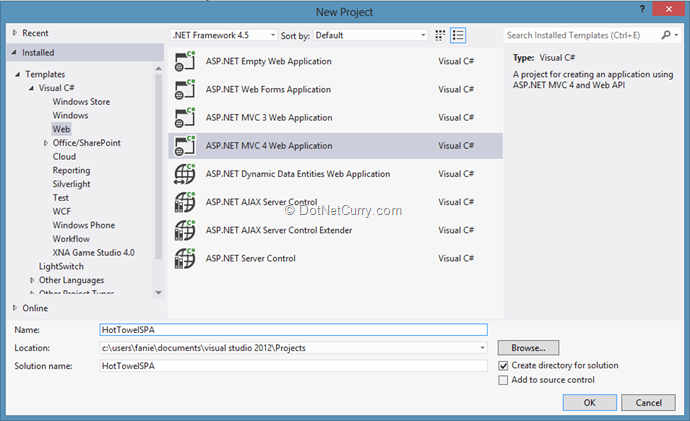The width and height of the screenshot is (690, 421).
Task: Enable Add to source control checkbox
Action: [x=503, y=380]
